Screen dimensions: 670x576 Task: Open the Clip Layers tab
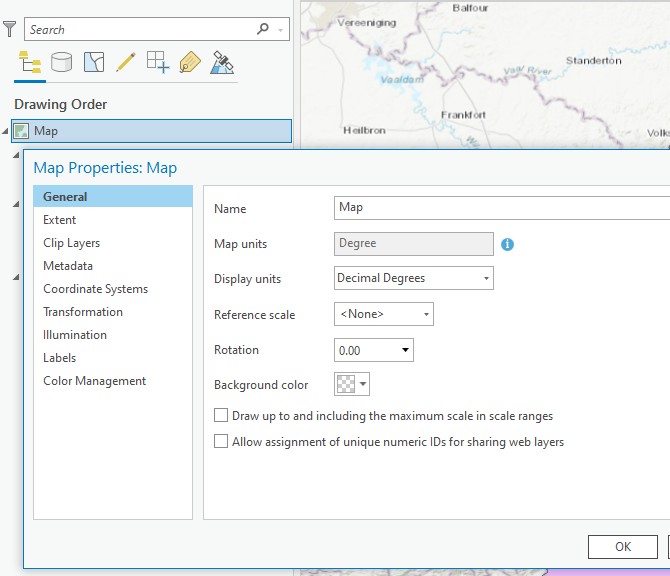pyautogui.click(x=113, y=243)
